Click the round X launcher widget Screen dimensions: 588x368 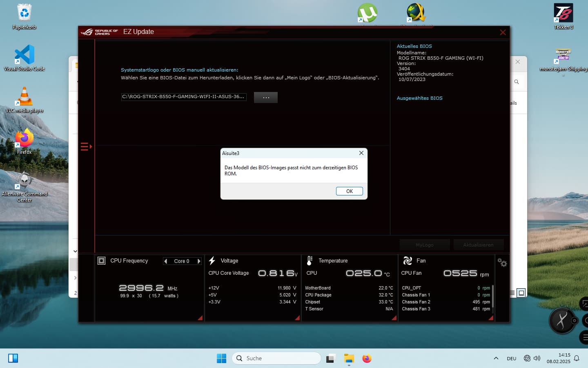click(x=561, y=321)
